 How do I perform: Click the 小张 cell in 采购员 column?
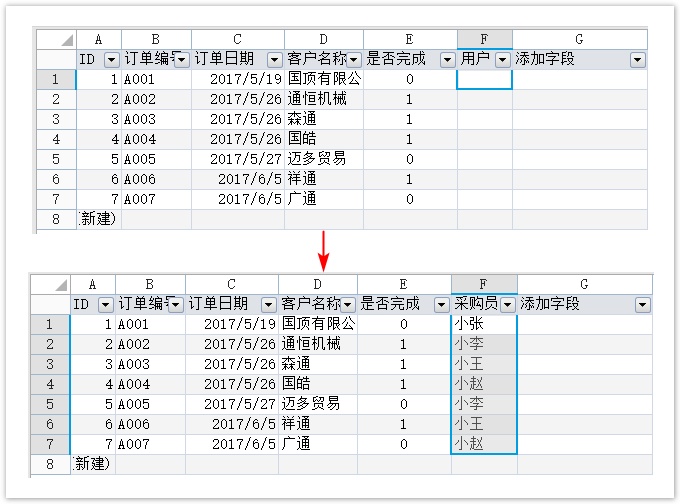[483, 324]
